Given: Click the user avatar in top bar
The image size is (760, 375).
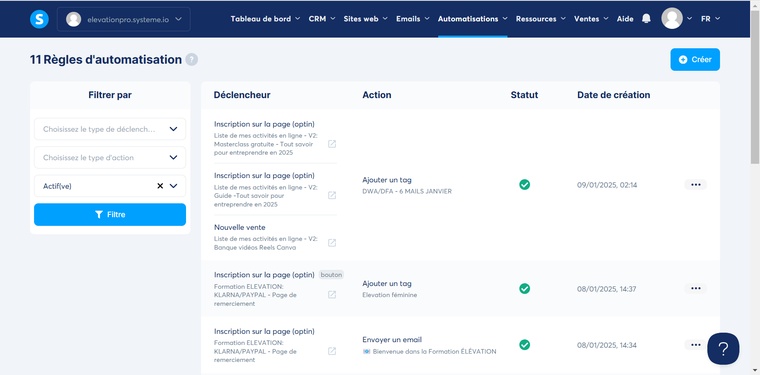Looking at the screenshot, I should pyautogui.click(x=672, y=19).
